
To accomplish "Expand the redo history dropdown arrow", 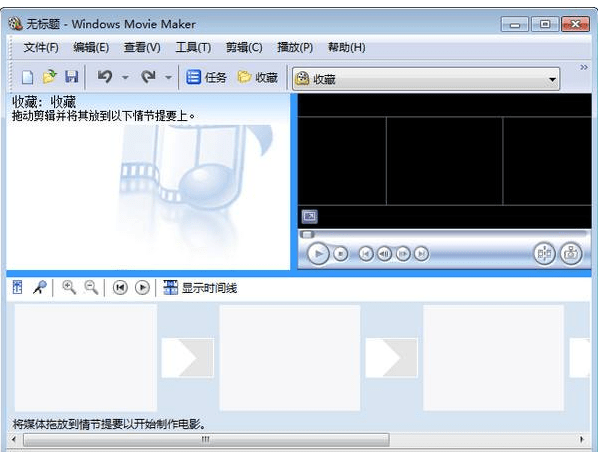I will tap(168, 78).
